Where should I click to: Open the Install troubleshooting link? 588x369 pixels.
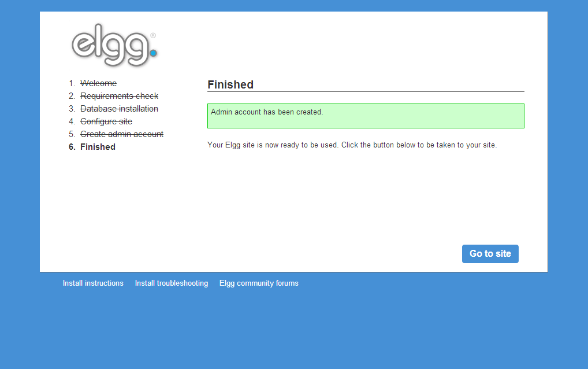coord(172,283)
